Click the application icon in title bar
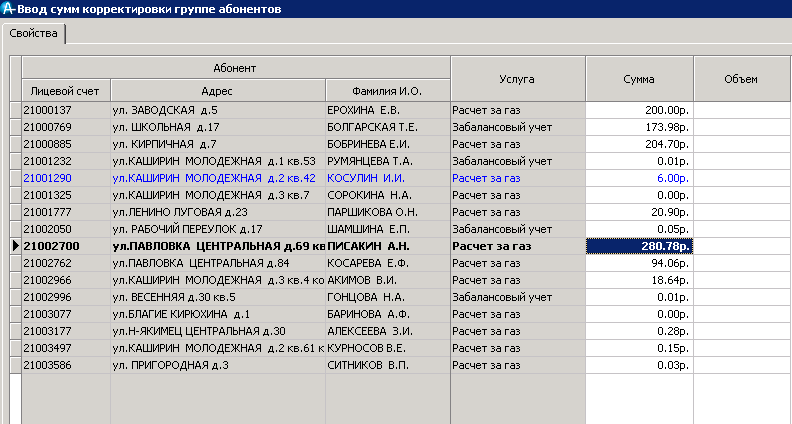This screenshot has height=424, width=792. pyautogui.click(x=9, y=9)
